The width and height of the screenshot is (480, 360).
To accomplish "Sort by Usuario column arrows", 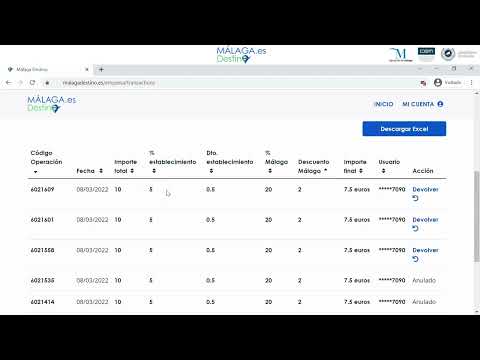I will click(x=383, y=171).
